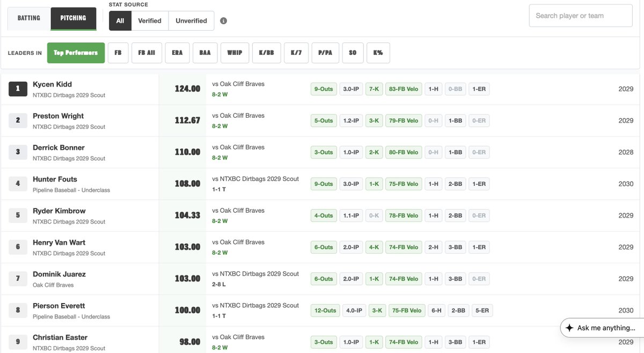Screen dimensions: 644x353
Task: Show FB leaders filter
Action: tap(118, 53)
